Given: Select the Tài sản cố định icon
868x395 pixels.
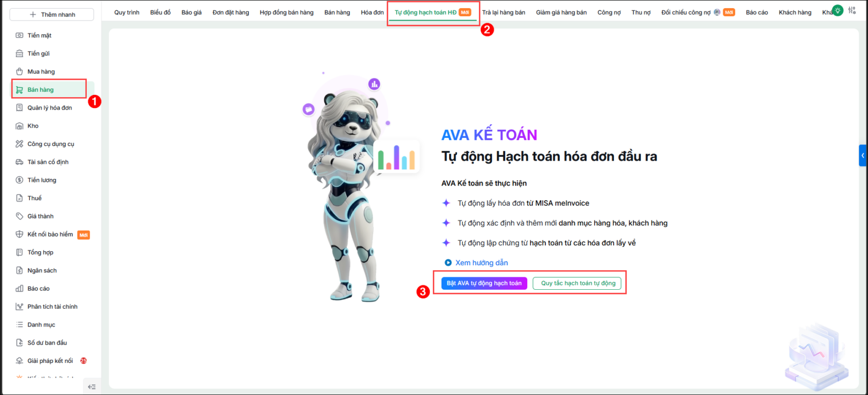Looking at the screenshot, I should [20, 162].
